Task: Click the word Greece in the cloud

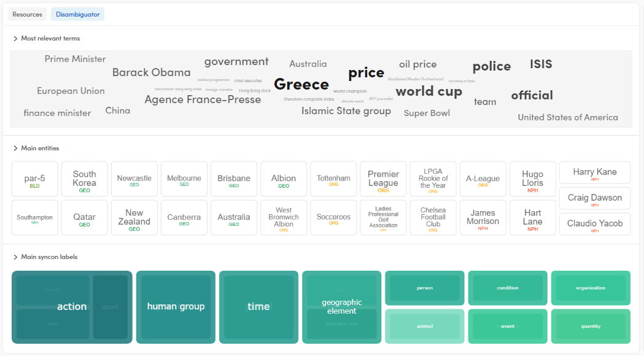Action: click(x=301, y=84)
